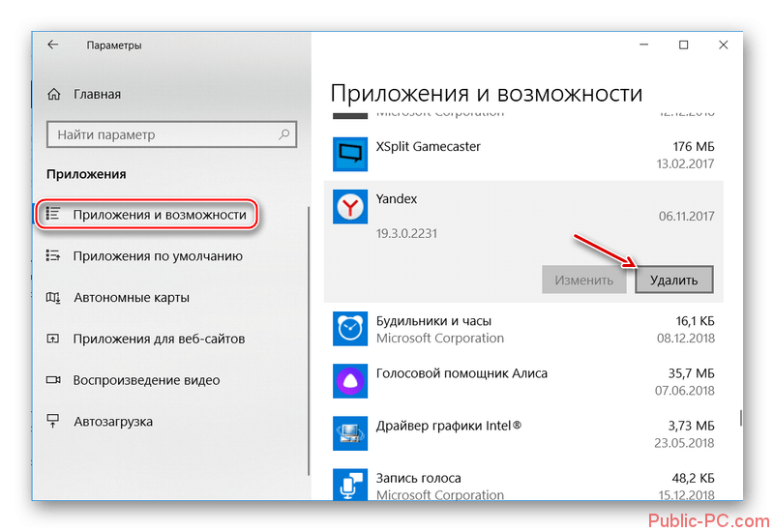This screenshot has height=532, width=774.
Task: Select the Yandex app name
Action: coord(397,199)
